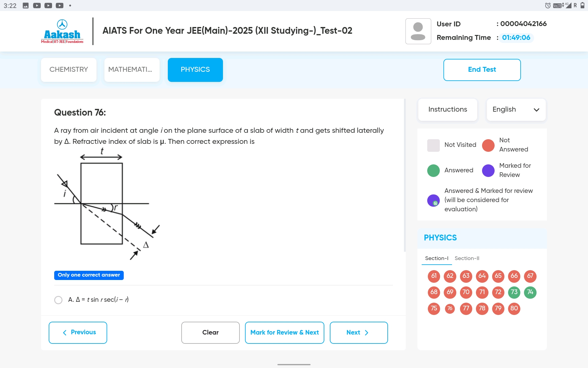Image resolution: width=588 pixels, height=368 pixels.
Task: Click the End Test button
Action: click(482, 70)
